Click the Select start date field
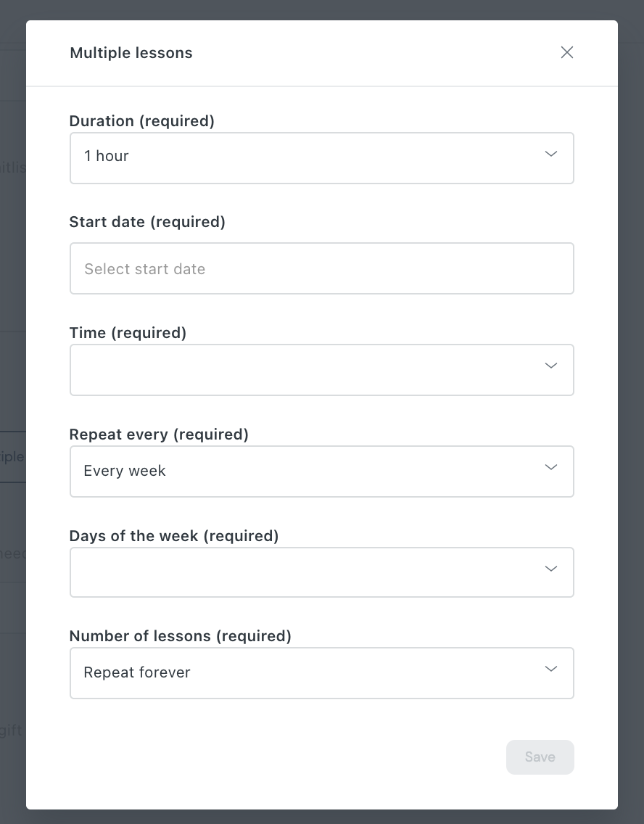644x824 pixels. point(321,268)
